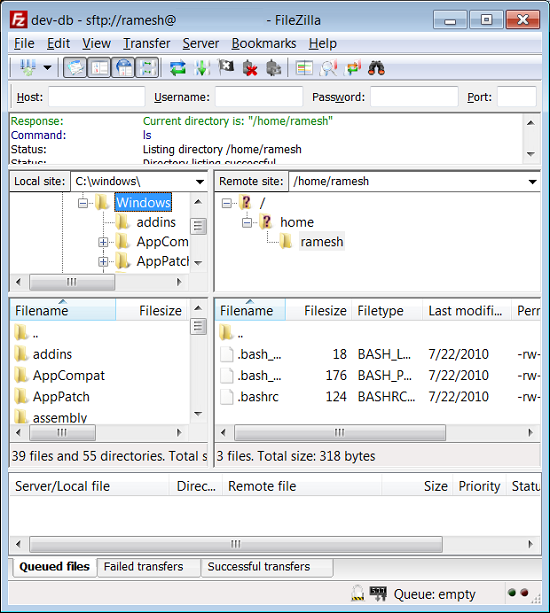Click transfer queue horizontal scrollbar thumb

pyautogui.click(x=236, y=544)
